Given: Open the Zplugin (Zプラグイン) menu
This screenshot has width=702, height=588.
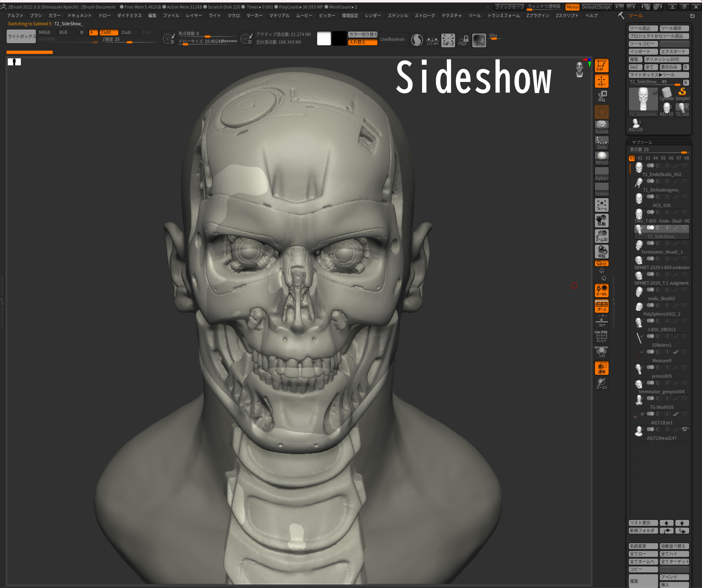Looking at the screenshot, I should coord(538,16).
